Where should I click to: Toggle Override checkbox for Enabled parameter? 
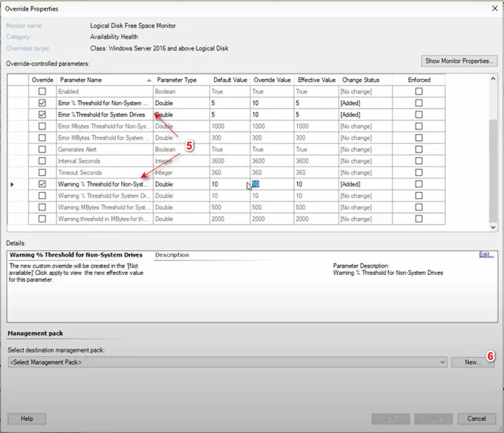pyautogui.click(x=42, y=91)
